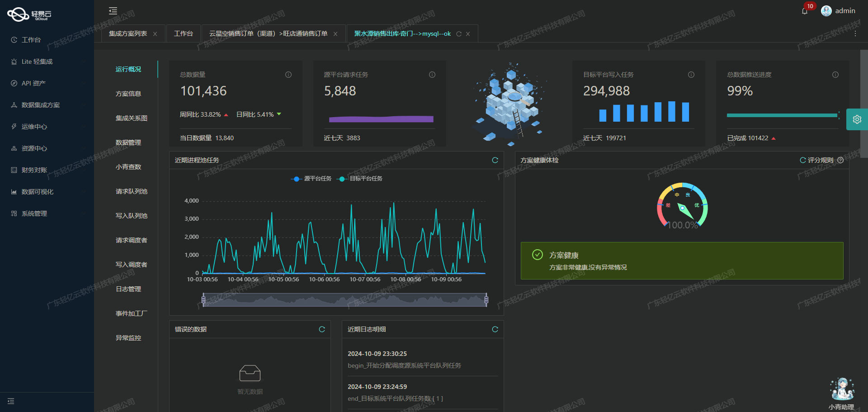The image size is (868, 412).
Task: Click the 数据可视化 chart icon
Action: (14, 192)
